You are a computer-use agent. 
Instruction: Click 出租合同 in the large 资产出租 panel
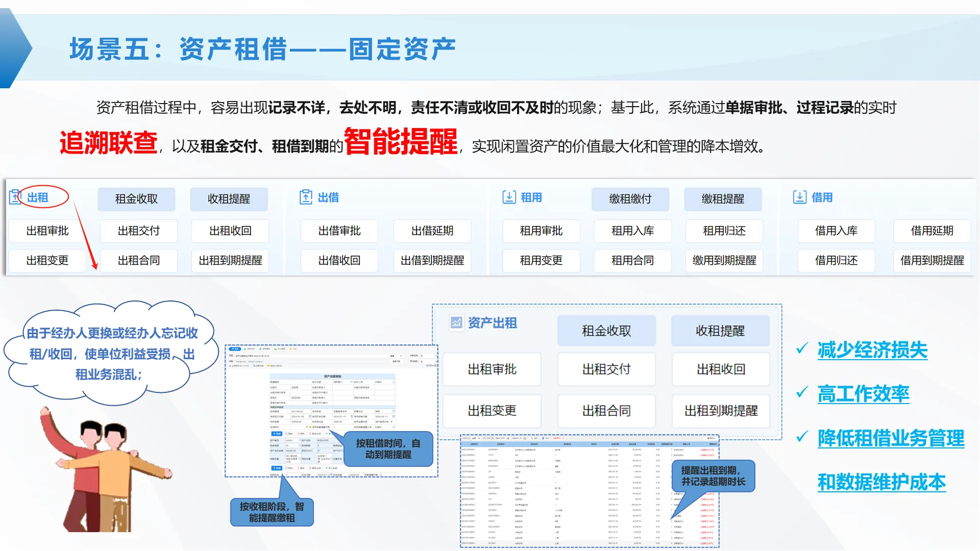coord(606,411)
